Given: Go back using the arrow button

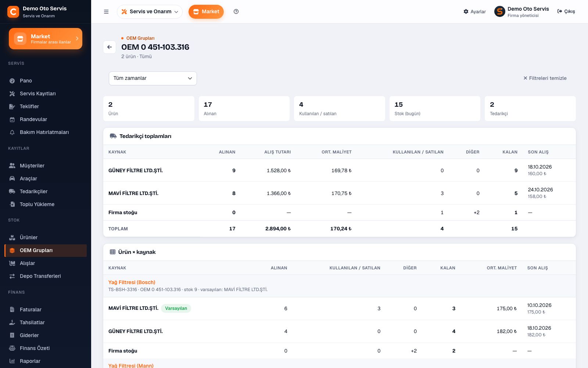Looking at the screenshot, I should (110, 47).
